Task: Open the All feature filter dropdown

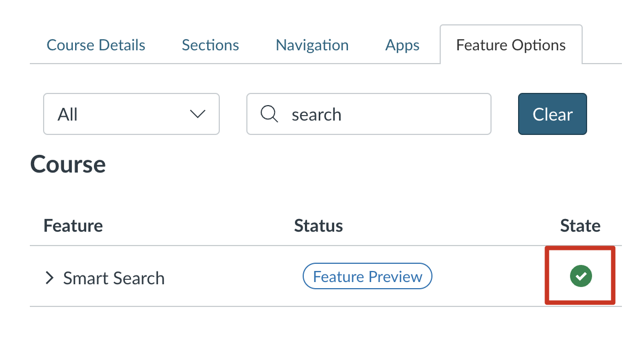Action: 131,114
